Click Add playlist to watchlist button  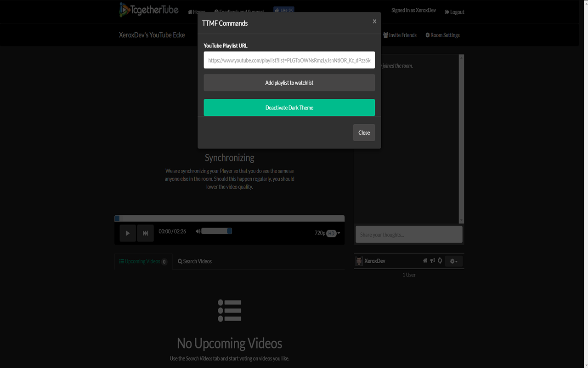[x=289, y=83]
